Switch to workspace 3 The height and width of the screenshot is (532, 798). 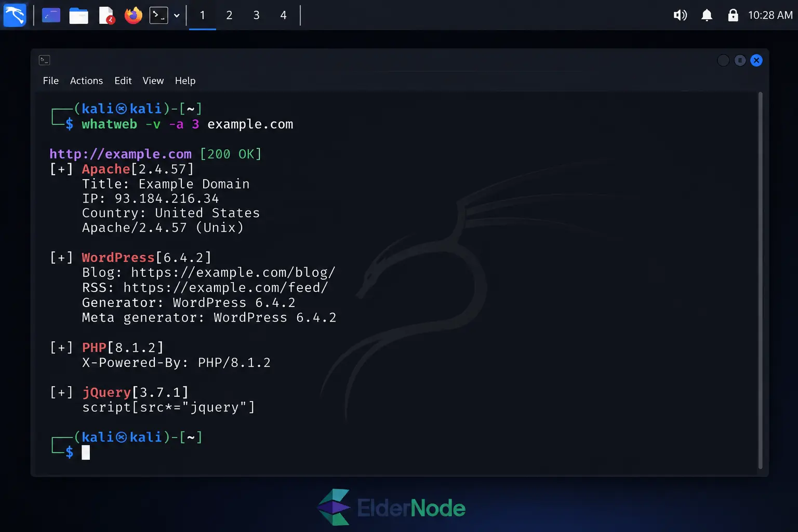256,16
